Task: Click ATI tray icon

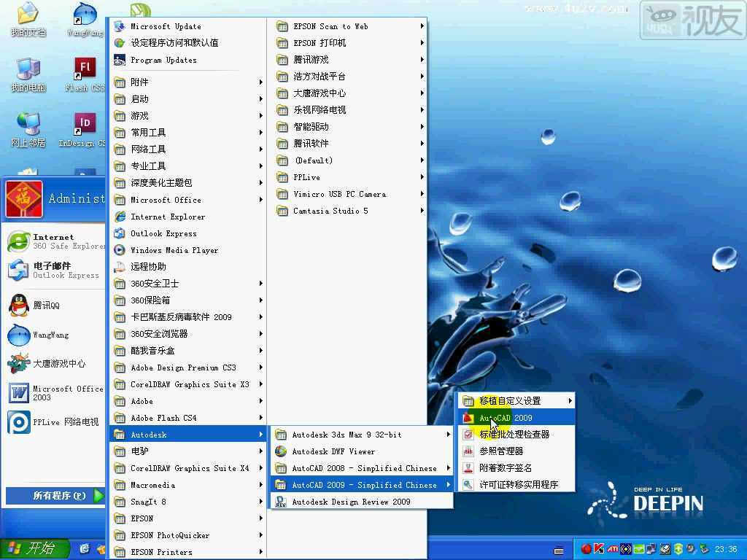Action: 612,549
